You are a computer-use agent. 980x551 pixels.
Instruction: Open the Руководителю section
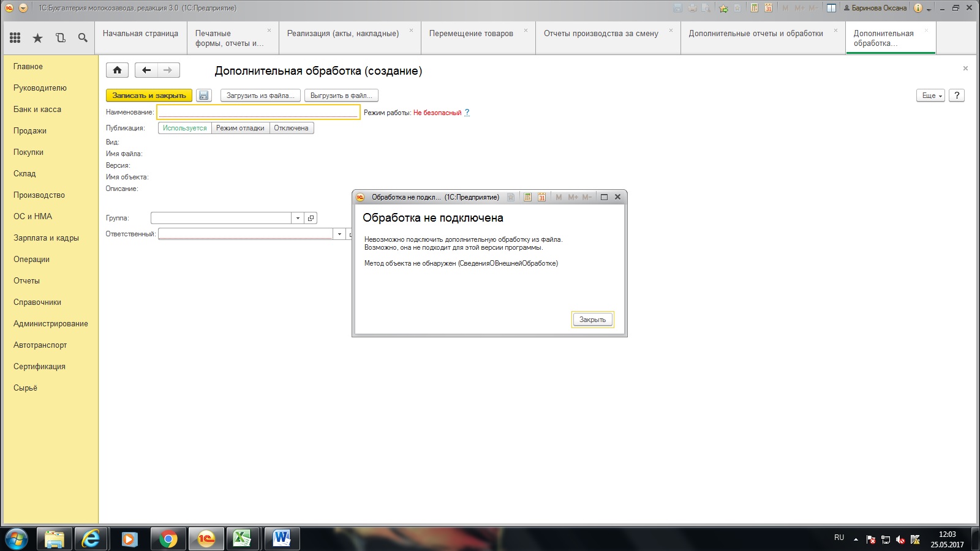[x=40, y=88]
